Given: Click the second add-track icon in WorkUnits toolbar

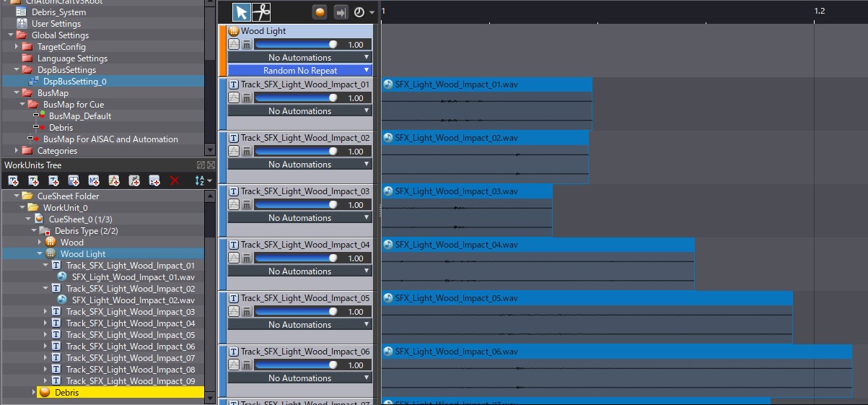Looking at the screenshot, I should click(x=33, y=180).
